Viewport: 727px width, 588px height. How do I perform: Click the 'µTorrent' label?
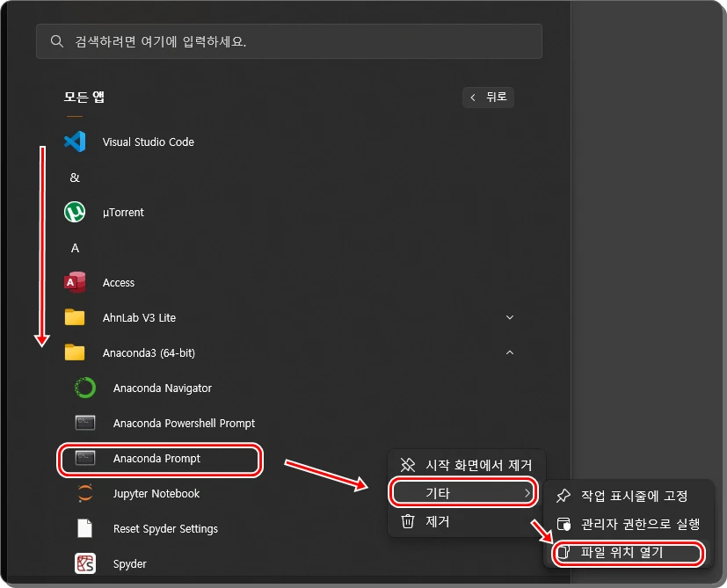click(x=123, y=213)
